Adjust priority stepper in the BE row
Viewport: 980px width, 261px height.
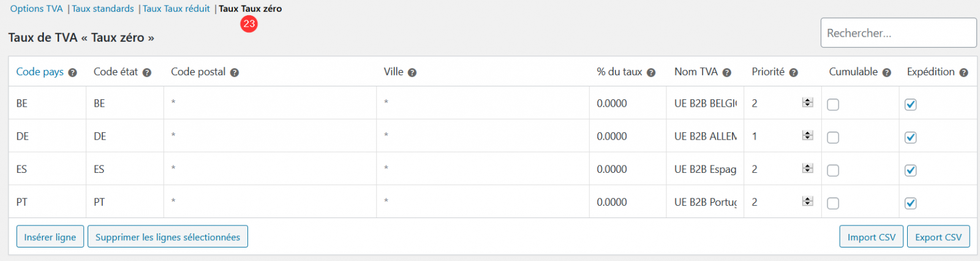808,102
